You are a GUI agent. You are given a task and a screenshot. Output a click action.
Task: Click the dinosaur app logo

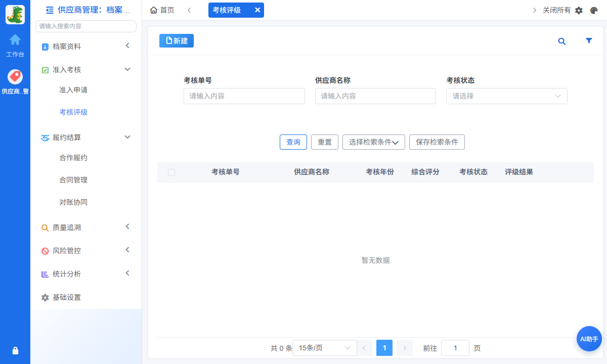15,15
